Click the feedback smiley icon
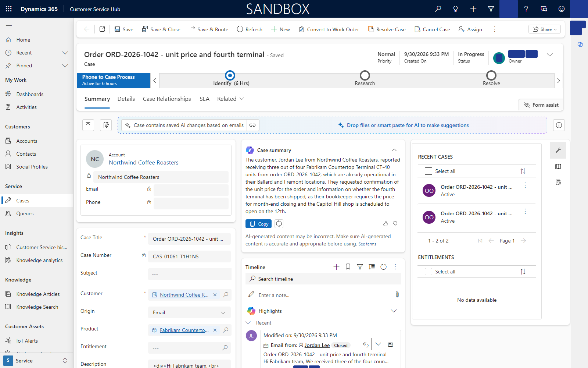This screenshot has height=368, width=588. pos(562,9)
